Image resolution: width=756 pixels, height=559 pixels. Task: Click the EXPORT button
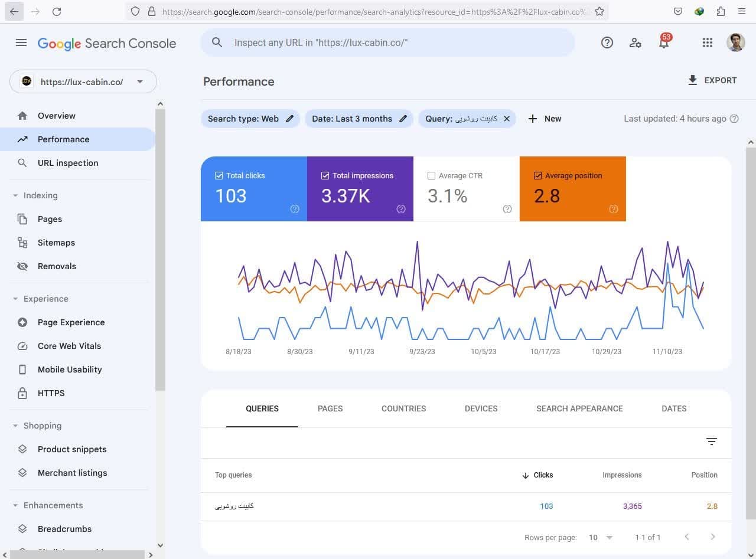coord(712,80)
